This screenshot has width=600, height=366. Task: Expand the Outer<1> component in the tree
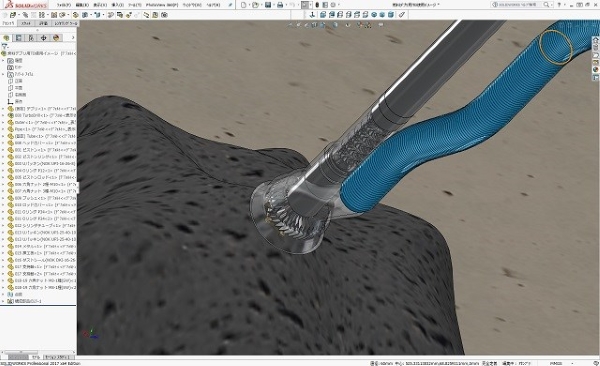point(3,123)
